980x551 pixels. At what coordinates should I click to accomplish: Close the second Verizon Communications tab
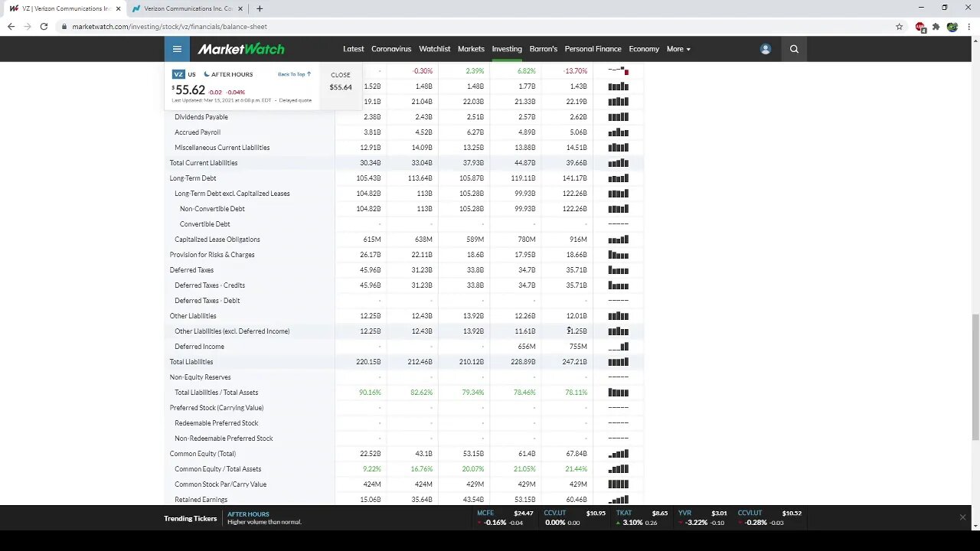(x=240, y=8)
